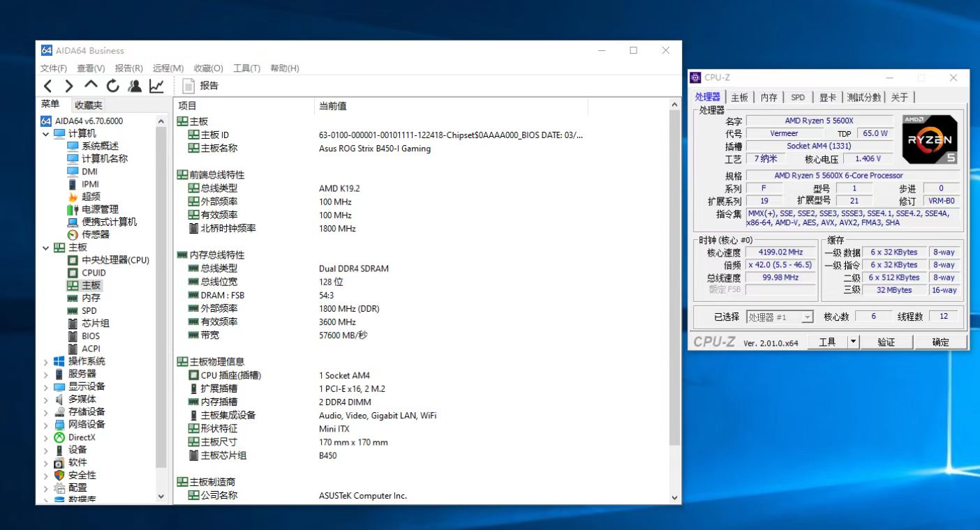980x530 pixels.
Task: Click the AIDA64 Forward navigation arrow
Action: tap(69, 86)
